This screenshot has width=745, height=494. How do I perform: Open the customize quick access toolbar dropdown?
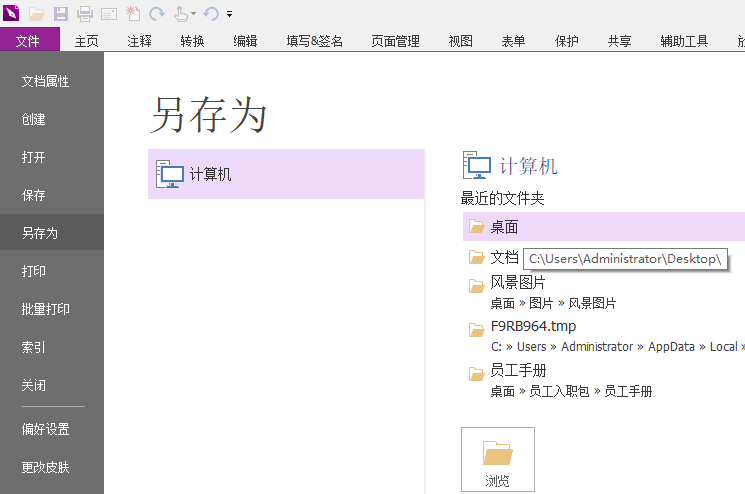(229, 14)
